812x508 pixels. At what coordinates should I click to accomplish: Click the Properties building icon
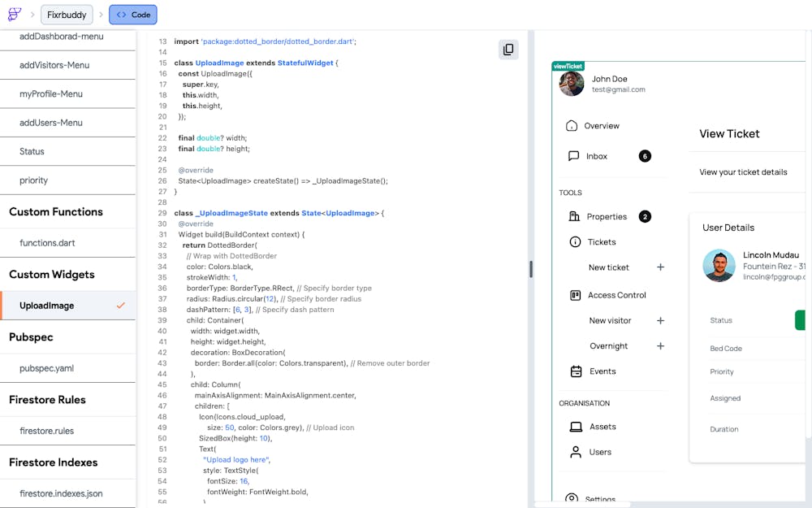pos(574,217)
